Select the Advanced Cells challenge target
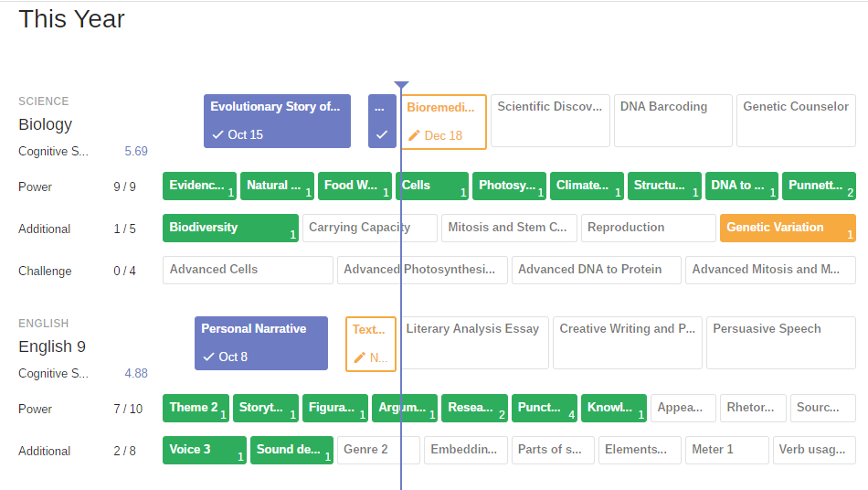Screen dimensions: 868x490 coord(248,271)
